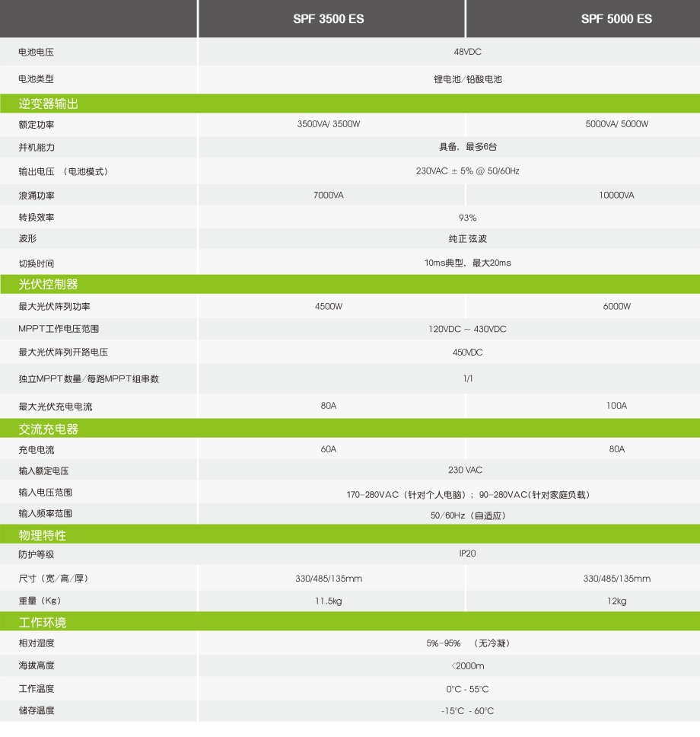Click the 3500VA/ 3500W value
The width and height of the screenshot is (700, 737).
point(329,124)
